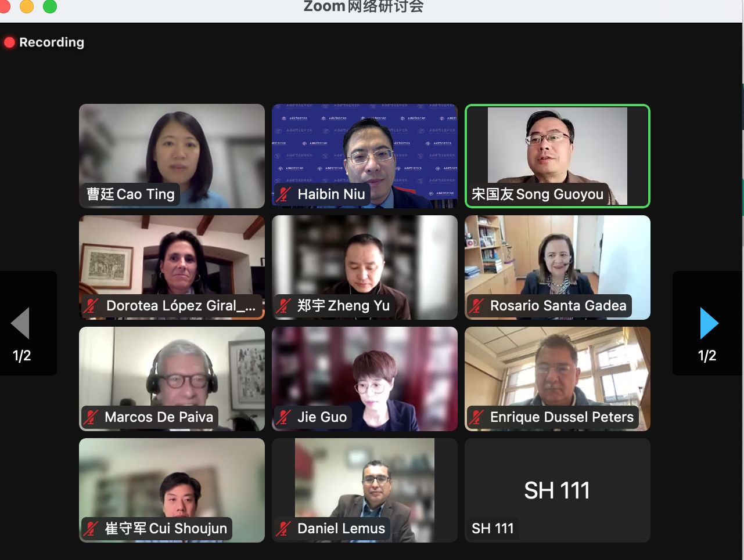This screenshot has height=560, width=744.
Task: Click muted microphone icon beside Haibin Niu
Action: pos(283,194)
